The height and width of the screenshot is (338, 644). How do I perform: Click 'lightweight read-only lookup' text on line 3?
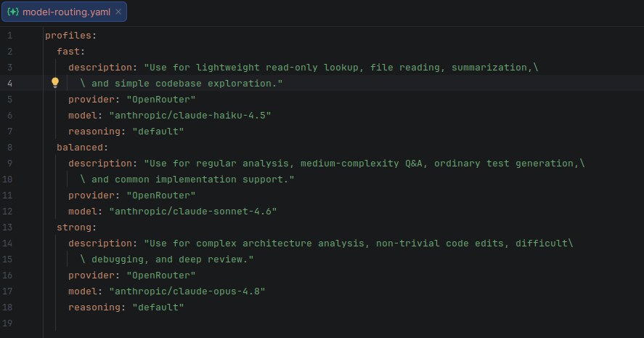[x=277, y=68]
